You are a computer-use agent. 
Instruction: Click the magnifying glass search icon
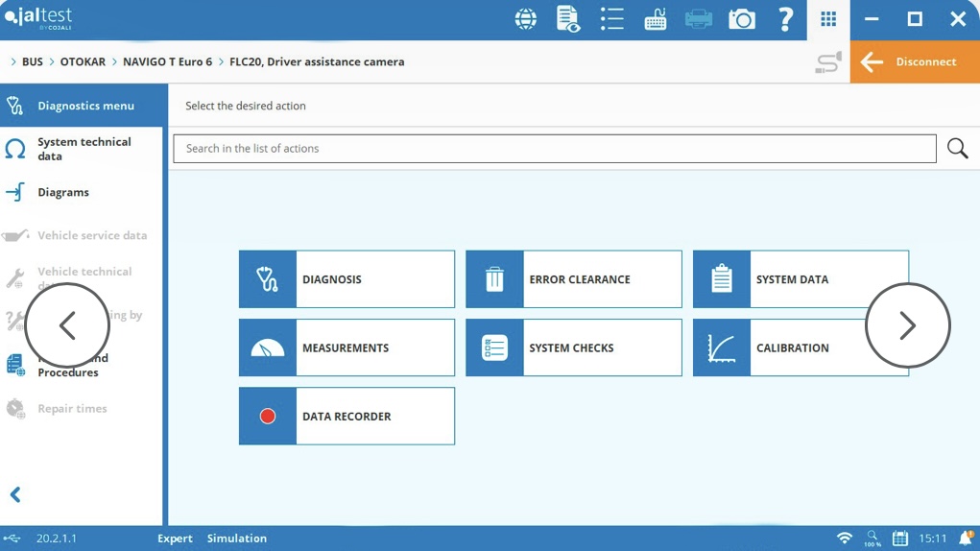tap(957, 149)
